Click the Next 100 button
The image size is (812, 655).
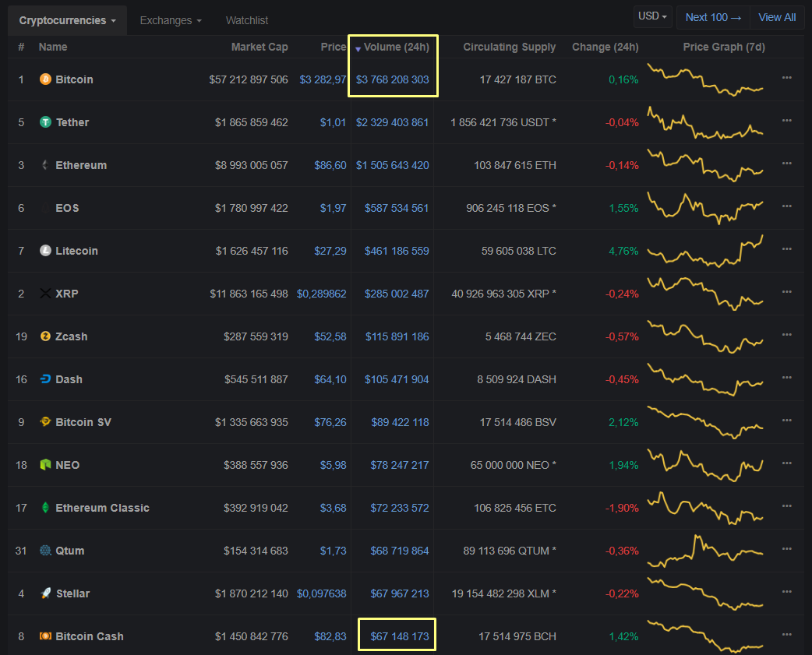[x=713, y=16]
